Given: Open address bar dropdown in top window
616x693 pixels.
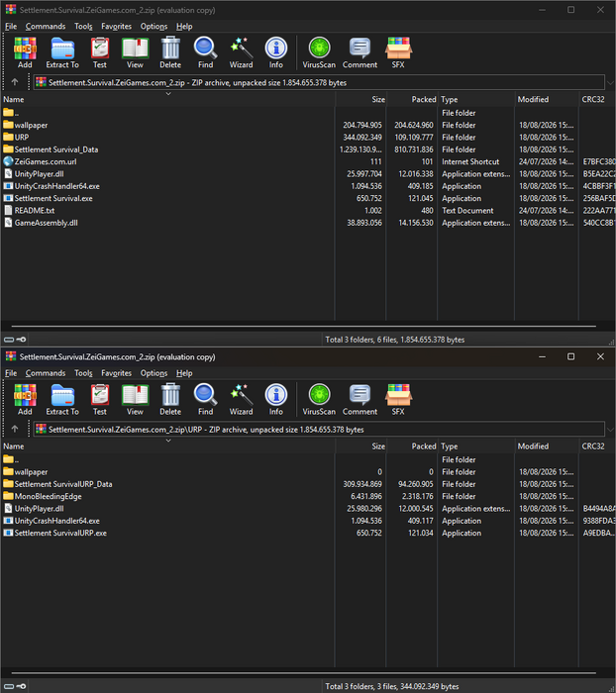Looking at the screenshot, I should (610, 82).
